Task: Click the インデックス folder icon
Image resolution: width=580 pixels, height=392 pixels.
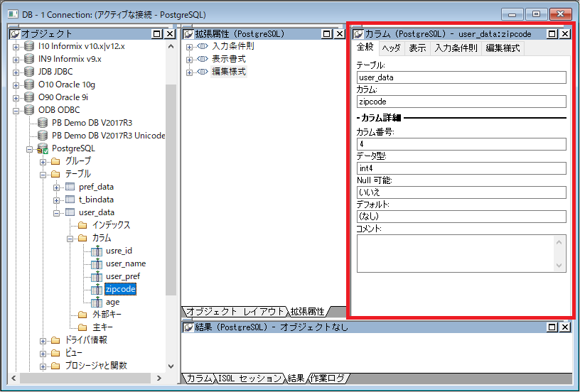Action: pyautogui.click(x=82, y=225)
